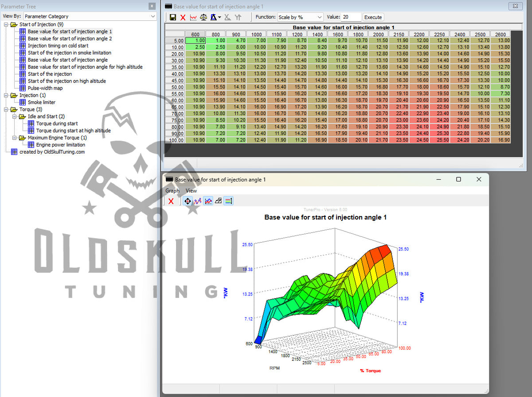Click table icon beside Injection timing on cold start

point(23,46)
